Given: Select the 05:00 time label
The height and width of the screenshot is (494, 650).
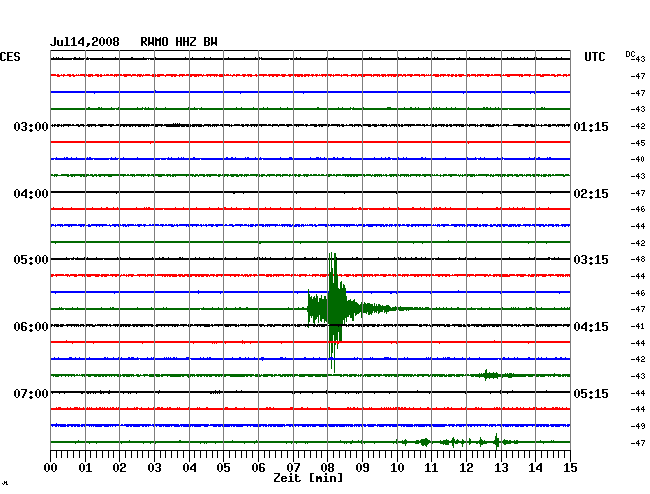Looking at the screenshot, I should tap(31, 260).
